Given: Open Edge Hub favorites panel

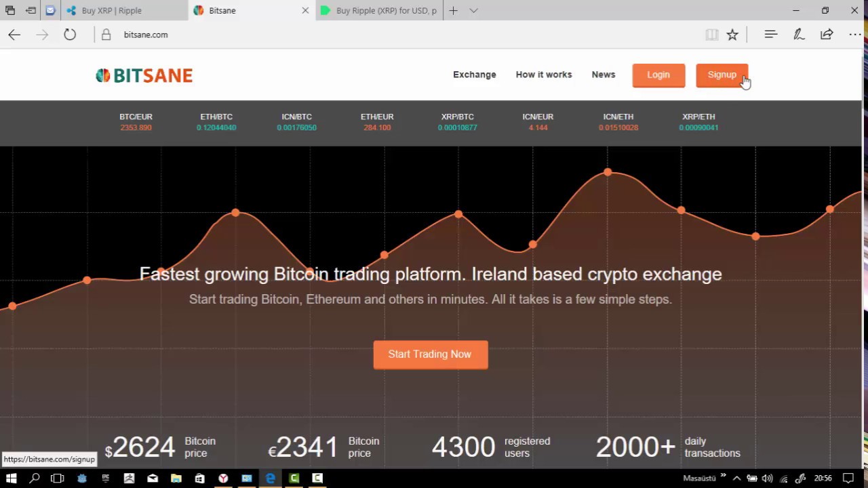Looking at the screenshot, I should (x=770, y=35).
